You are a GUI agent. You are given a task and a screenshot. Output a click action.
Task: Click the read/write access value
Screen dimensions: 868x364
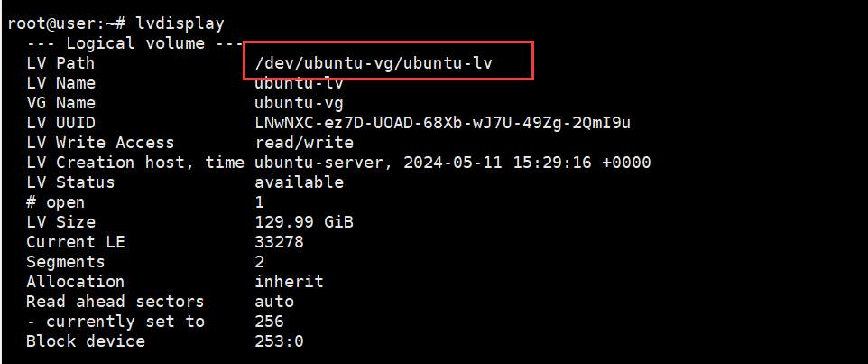[x=304, y=143]
